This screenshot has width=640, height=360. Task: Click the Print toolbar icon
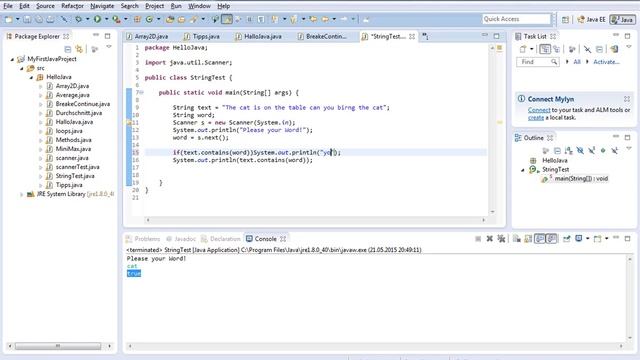[50, 19]
